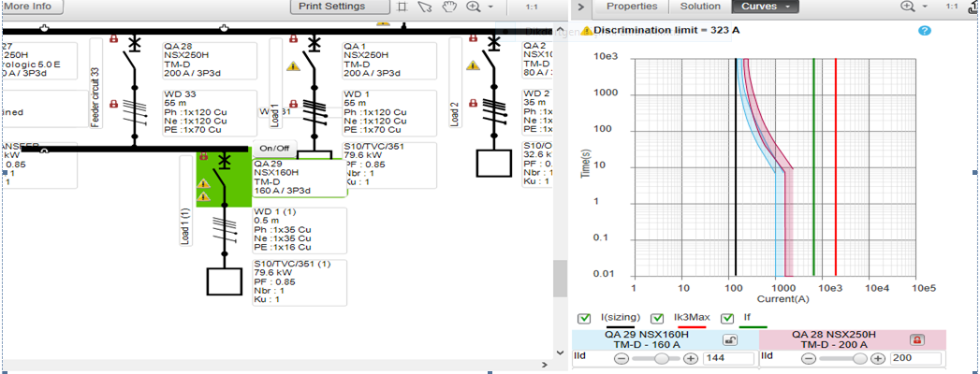Screen dimensions: 980x374
Task: Click the On/Off button near QA 29
Action: click(275, 149)
